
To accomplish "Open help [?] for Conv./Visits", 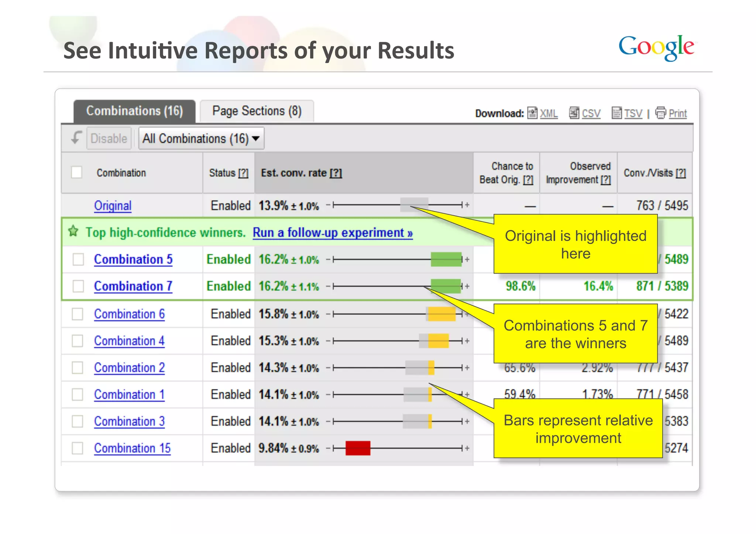I will [x=681, y=173].
